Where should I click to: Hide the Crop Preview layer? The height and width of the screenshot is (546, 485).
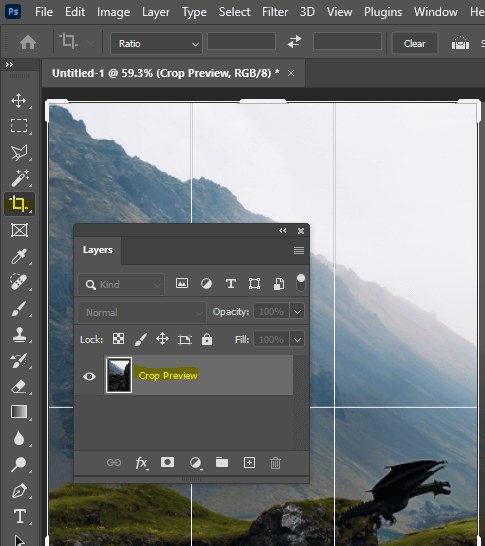tap(89, 376)
